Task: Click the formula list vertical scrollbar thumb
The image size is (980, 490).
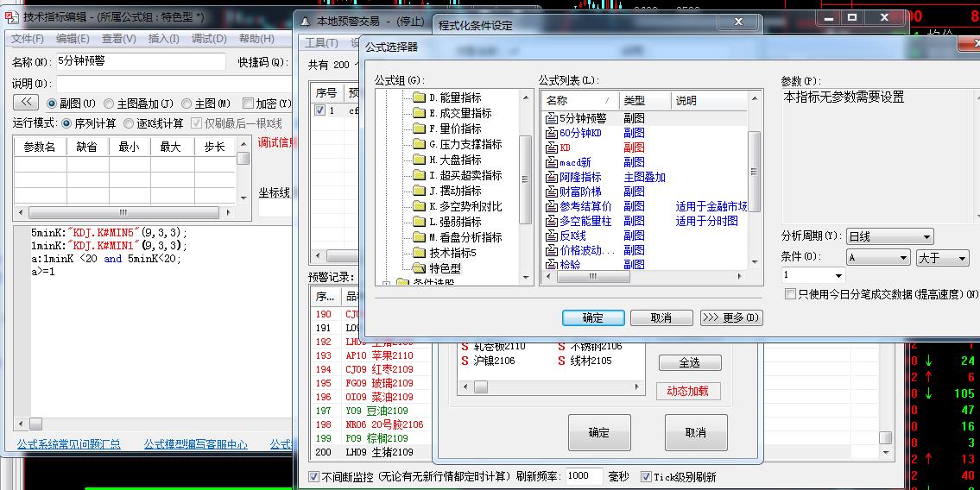Action: (x=755, y=172)
